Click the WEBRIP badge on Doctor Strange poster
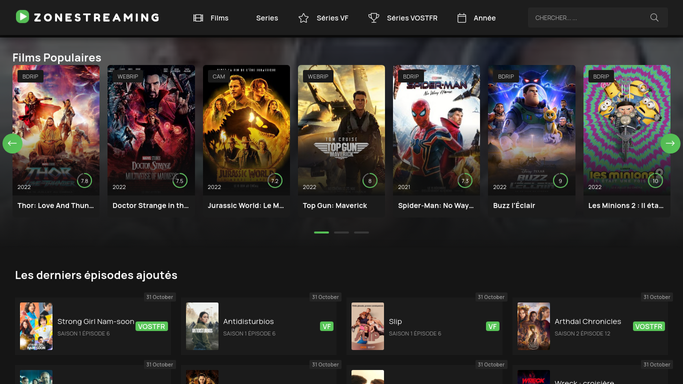 (x=128, y=76)
